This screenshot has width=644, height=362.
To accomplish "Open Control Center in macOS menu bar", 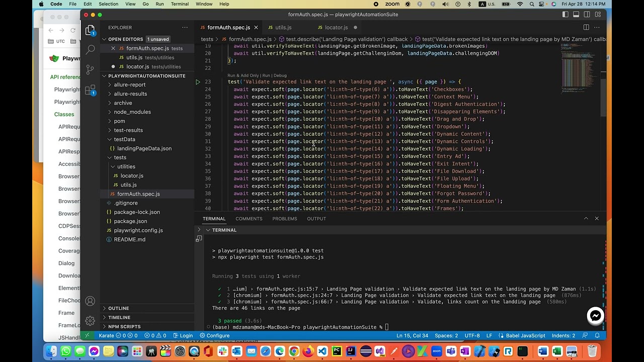I will click(542, 4).
